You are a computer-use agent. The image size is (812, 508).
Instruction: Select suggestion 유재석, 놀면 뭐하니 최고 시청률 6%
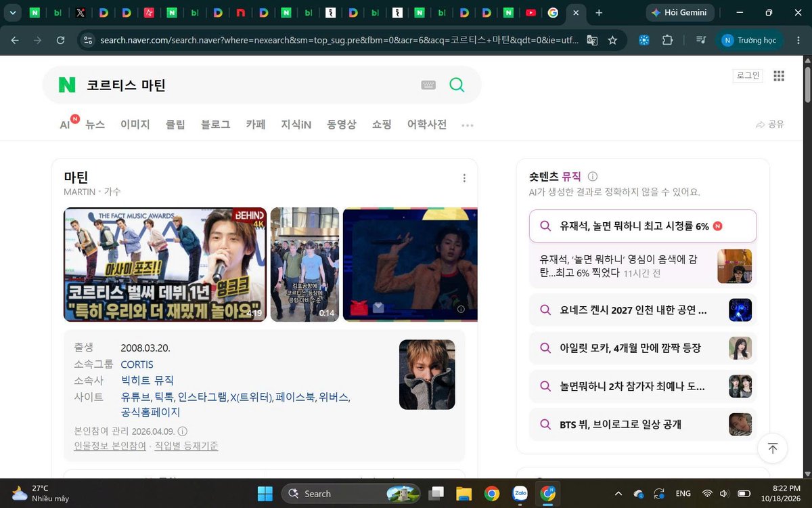[x=643, y=226]
